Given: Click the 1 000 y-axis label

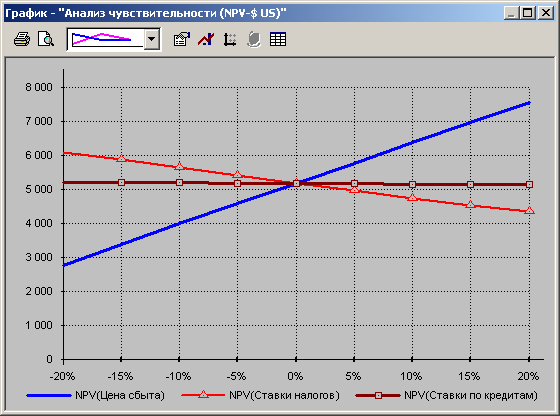Looking at the screenshot, I should point(39,325).
